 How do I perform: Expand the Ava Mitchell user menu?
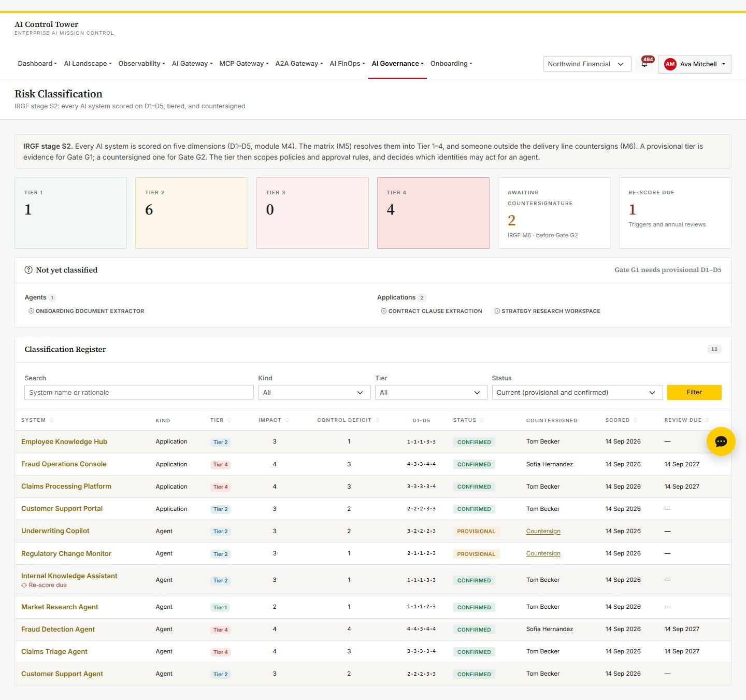(x=694, y=64)
